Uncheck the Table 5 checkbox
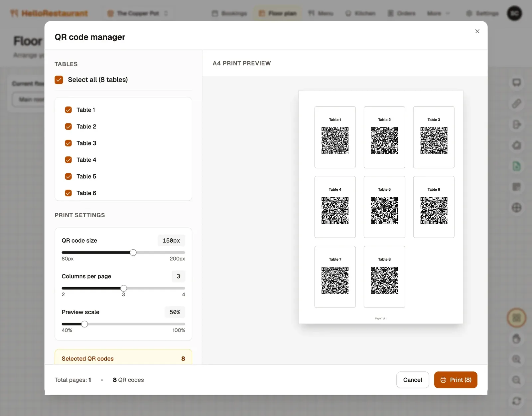 (68, 176)
